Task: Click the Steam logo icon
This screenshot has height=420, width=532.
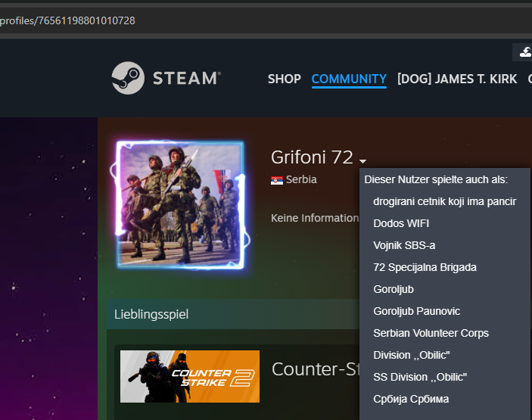Action: tap(127, 78)
